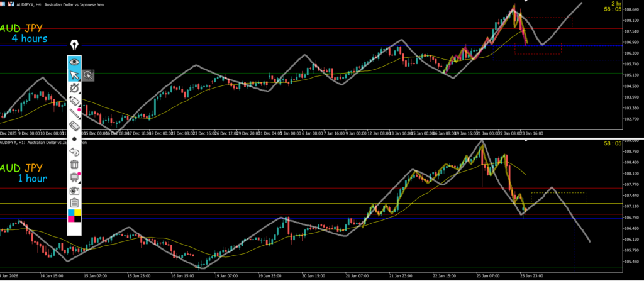Select the eraser tool

tap(74, 126)
